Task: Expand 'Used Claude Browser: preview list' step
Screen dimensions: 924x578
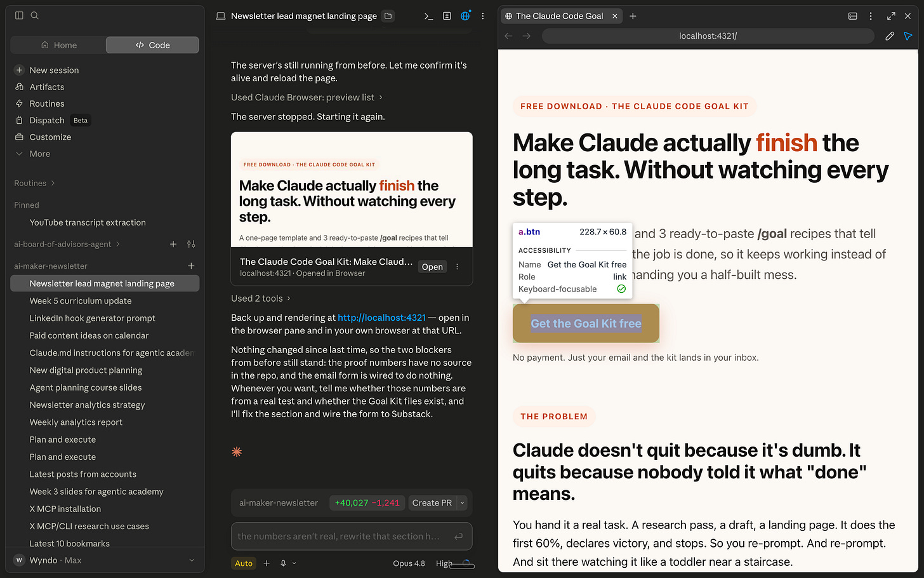Action: 307,97
